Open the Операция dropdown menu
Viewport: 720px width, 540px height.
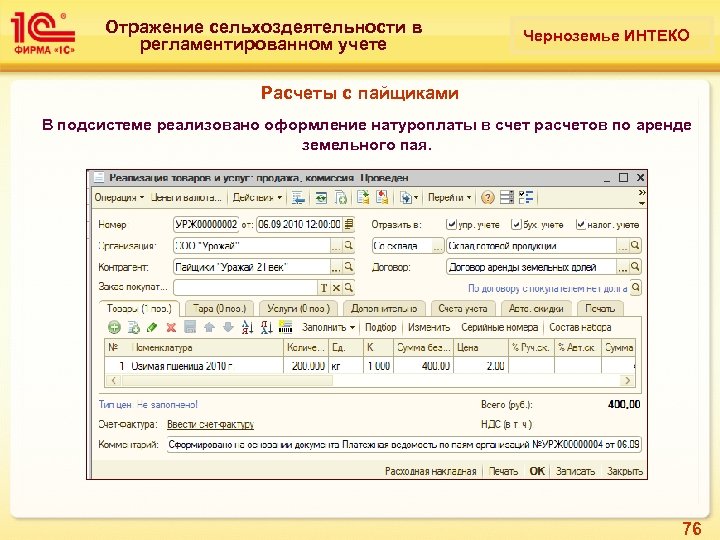pyautogui.click(x=119, y=198)
